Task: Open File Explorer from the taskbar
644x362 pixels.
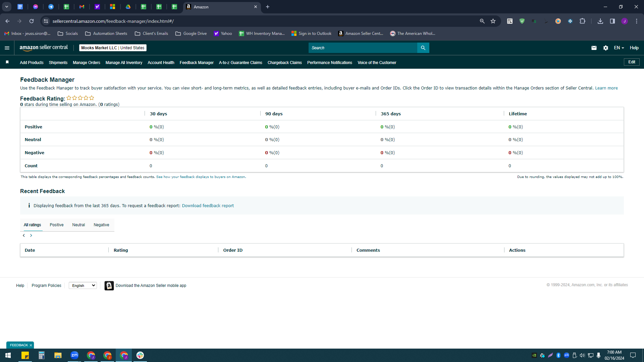Action: (x=58, y=355)
